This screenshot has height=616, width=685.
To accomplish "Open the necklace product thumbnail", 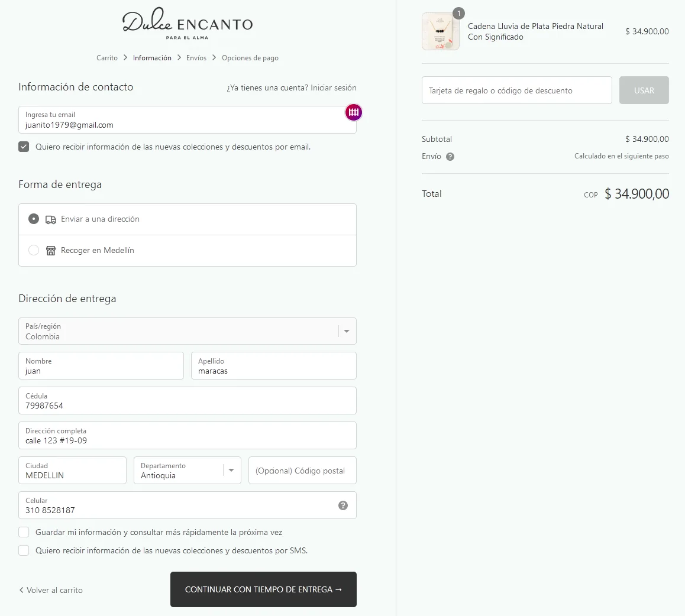I will click(x=441, y=31).
